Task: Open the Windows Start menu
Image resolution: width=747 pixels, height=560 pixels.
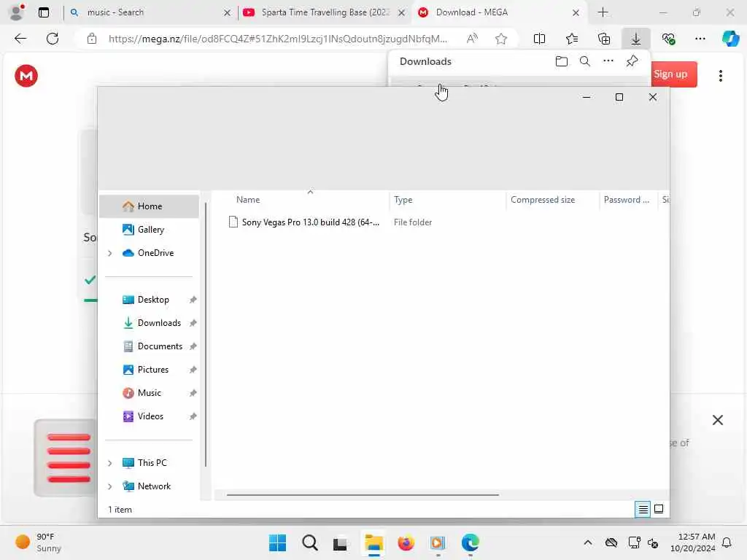Action: pos(278,542)
